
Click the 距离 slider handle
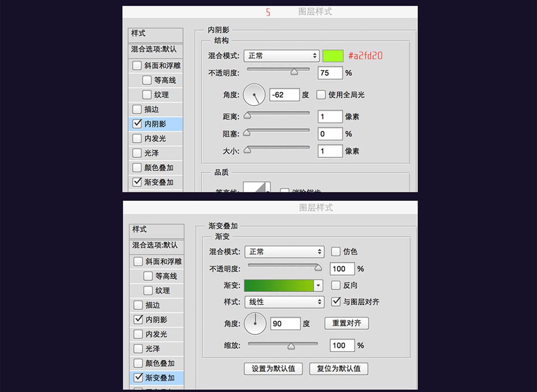point(247,116)
